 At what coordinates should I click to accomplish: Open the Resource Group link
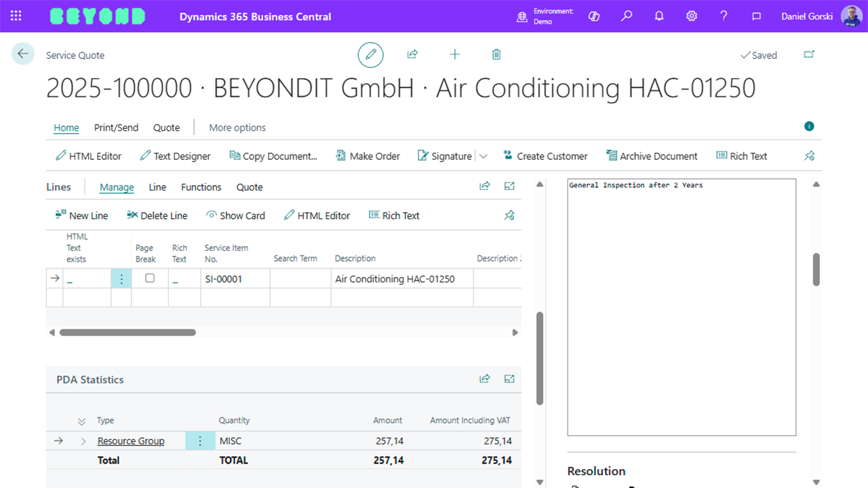[131, 441]
